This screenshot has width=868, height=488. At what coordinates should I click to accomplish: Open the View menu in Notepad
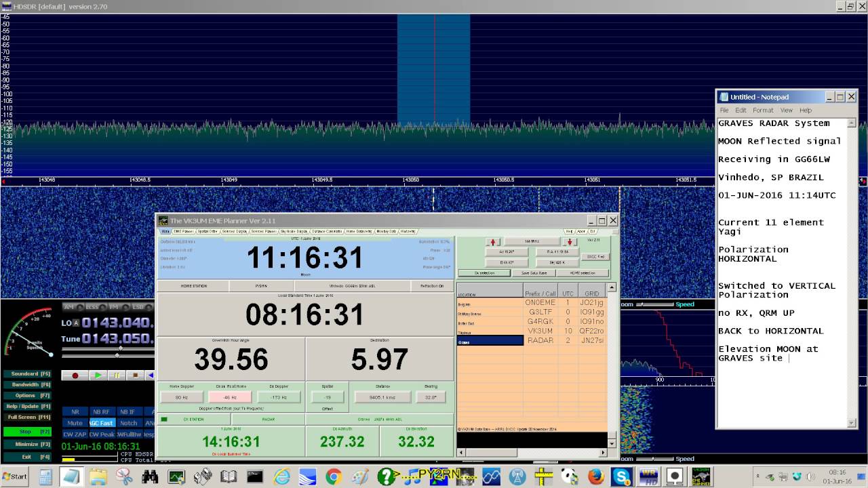coord(786,110)
